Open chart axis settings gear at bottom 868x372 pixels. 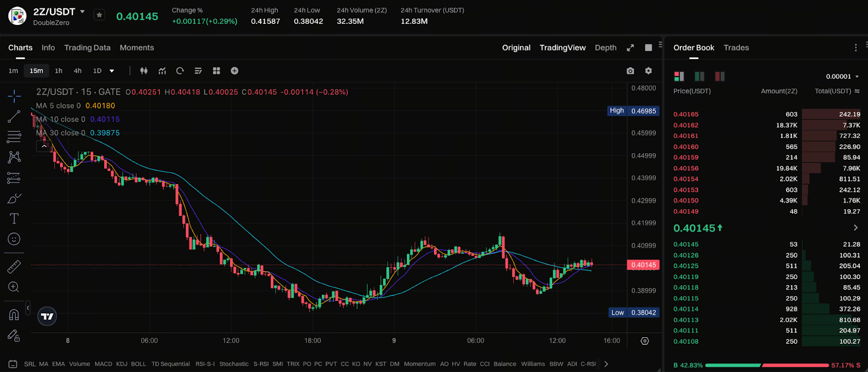[x=644, y=341]
